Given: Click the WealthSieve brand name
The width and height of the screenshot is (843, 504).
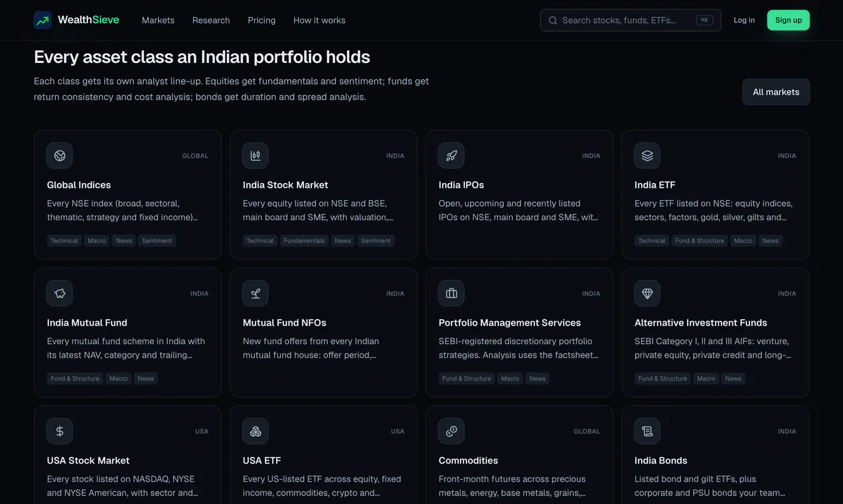Looking at the screenshot, I should click(88, 20).
